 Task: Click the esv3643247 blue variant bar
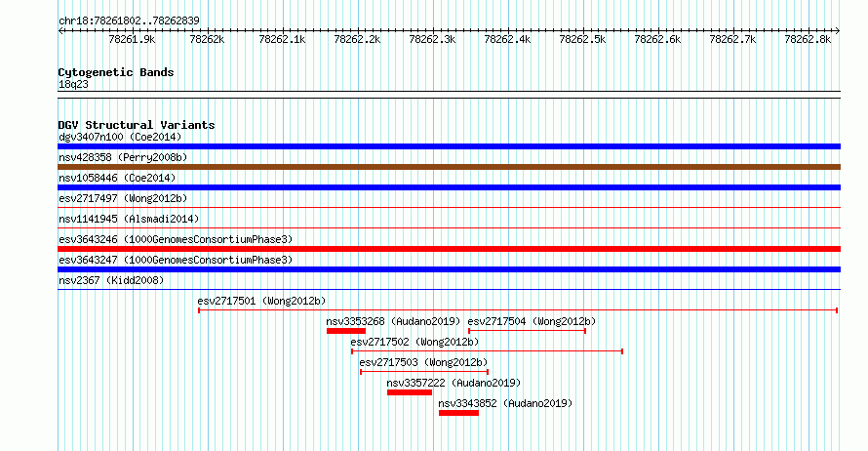click(x=449, y=269)
